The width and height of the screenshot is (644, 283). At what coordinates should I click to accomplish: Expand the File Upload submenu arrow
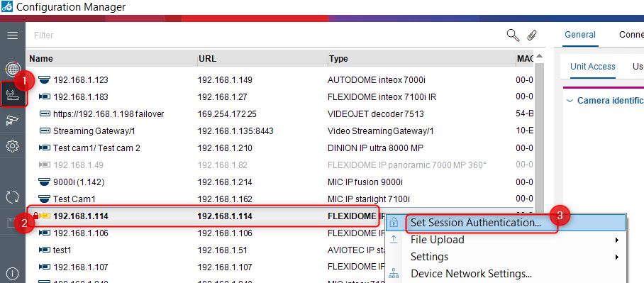coord(617,240)
